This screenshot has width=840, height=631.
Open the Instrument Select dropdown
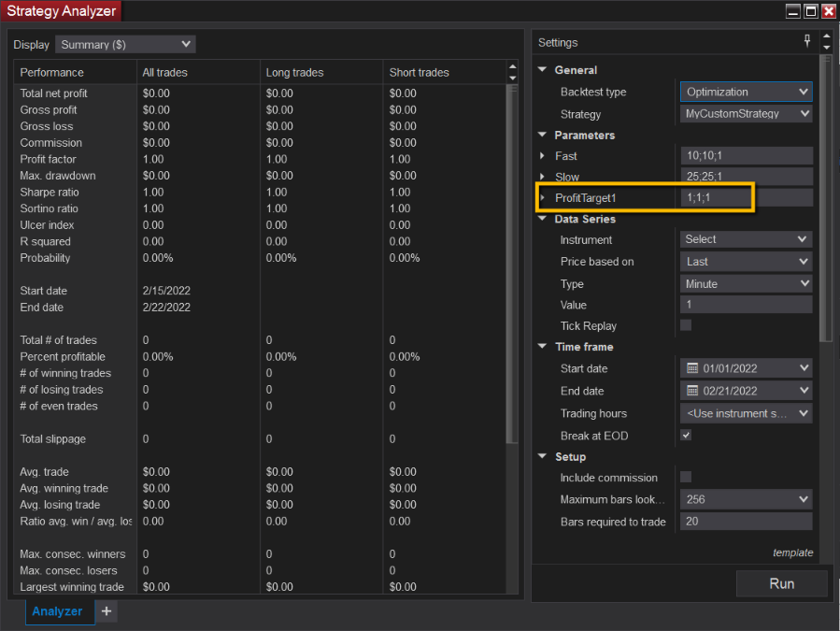747,239
